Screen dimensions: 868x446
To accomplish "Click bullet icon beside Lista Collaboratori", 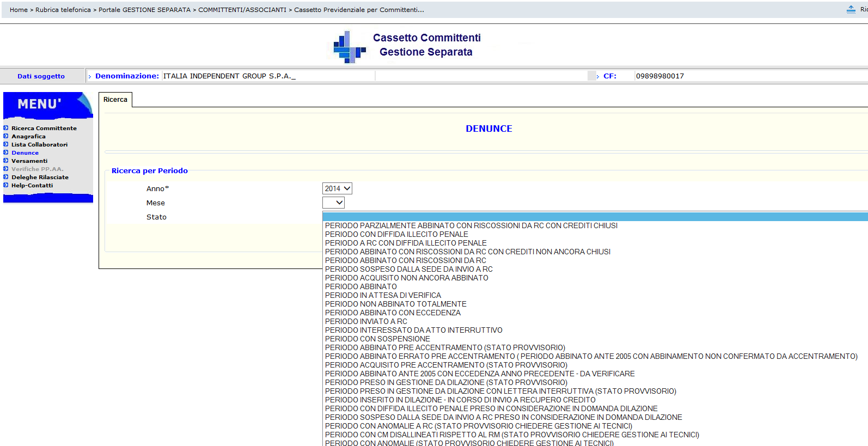I will point(6,144).
